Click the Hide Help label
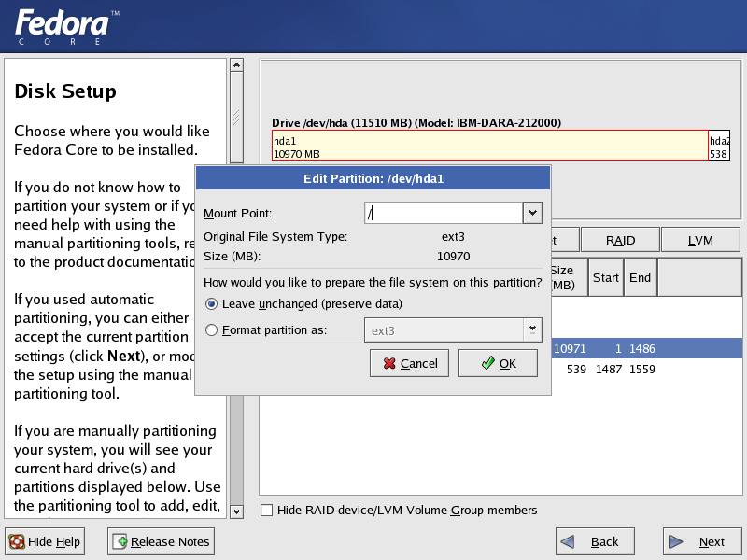Screen dimensions: 747x560 pyautogui.click(x=54, y=542)
